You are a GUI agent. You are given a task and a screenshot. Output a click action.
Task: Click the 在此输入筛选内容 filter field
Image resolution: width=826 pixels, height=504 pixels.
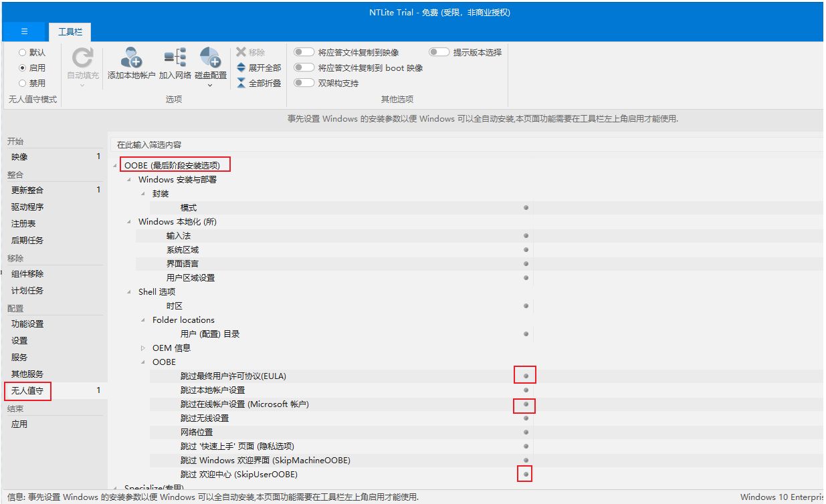(x=401, y=144)
